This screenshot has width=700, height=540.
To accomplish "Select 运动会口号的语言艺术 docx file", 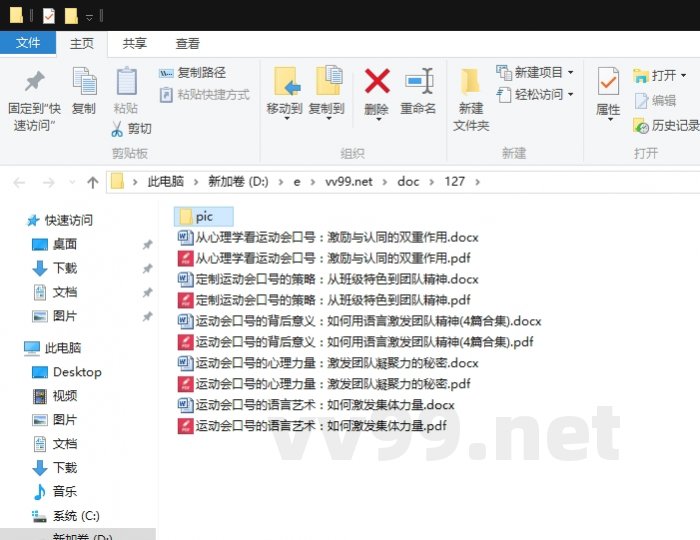I will [x=316, y=405].
